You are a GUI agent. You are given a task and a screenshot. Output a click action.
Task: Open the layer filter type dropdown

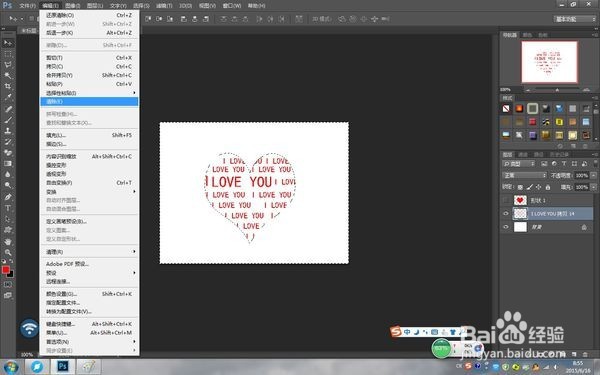[518, 164]
